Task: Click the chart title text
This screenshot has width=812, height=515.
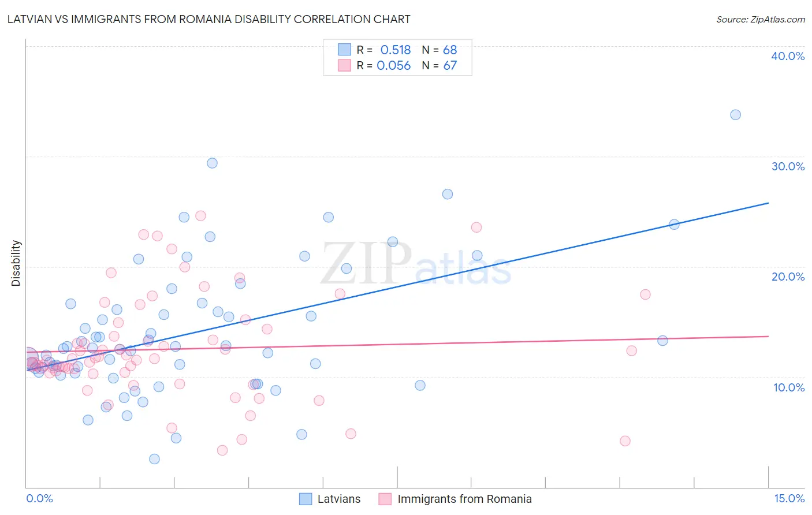Action: [209, 19]
